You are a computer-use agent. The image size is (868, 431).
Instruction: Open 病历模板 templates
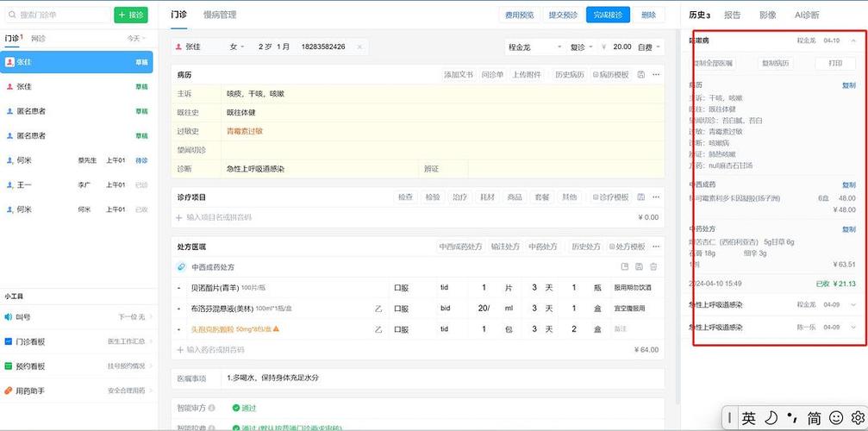pos(610,74)
